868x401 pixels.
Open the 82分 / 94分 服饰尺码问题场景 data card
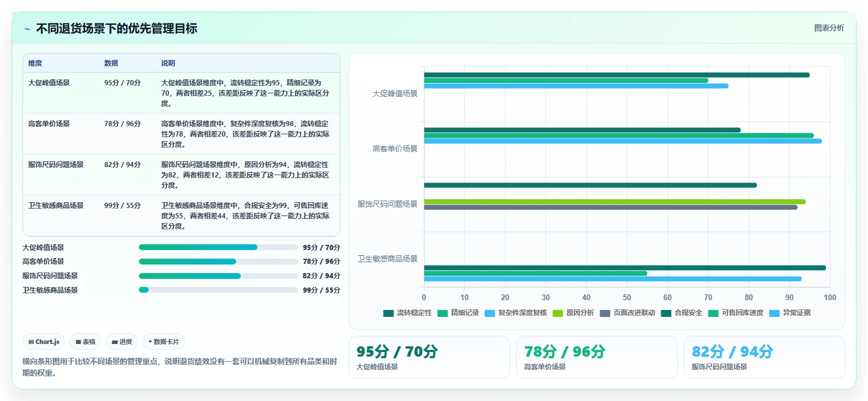pos(764,357)
